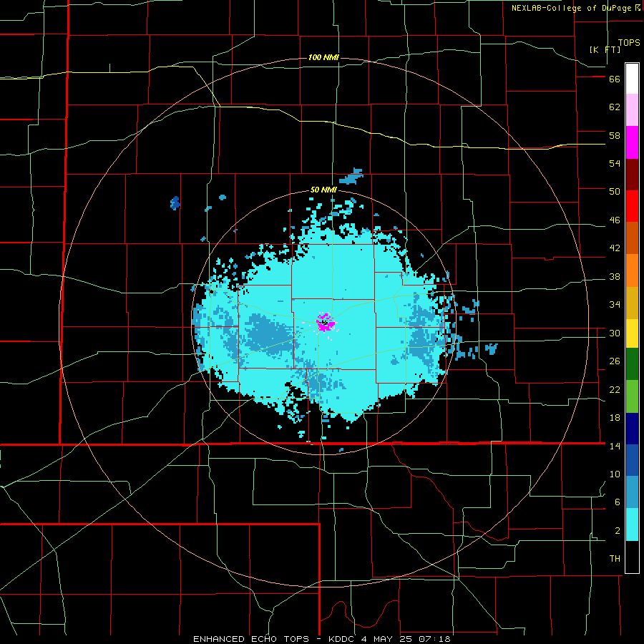644x644 pixels.
Task: Click the light green legend swatch near 22
Action: click(632, 396)
